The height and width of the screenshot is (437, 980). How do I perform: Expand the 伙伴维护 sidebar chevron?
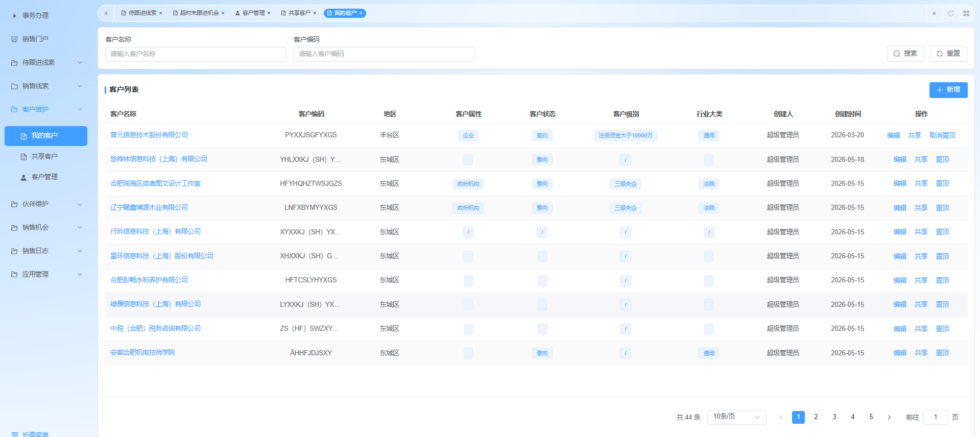click(x=80, y=204)
